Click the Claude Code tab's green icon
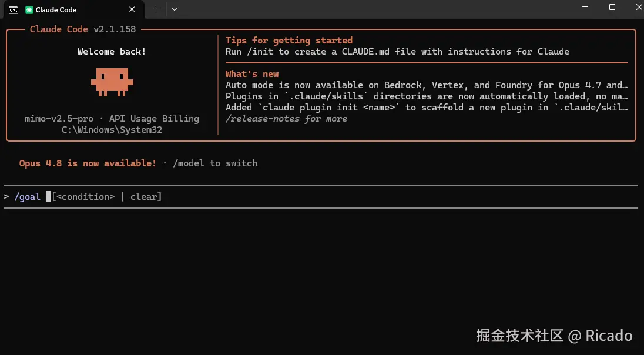Viewport: 644px width, 355px height. tap(29, 10)
